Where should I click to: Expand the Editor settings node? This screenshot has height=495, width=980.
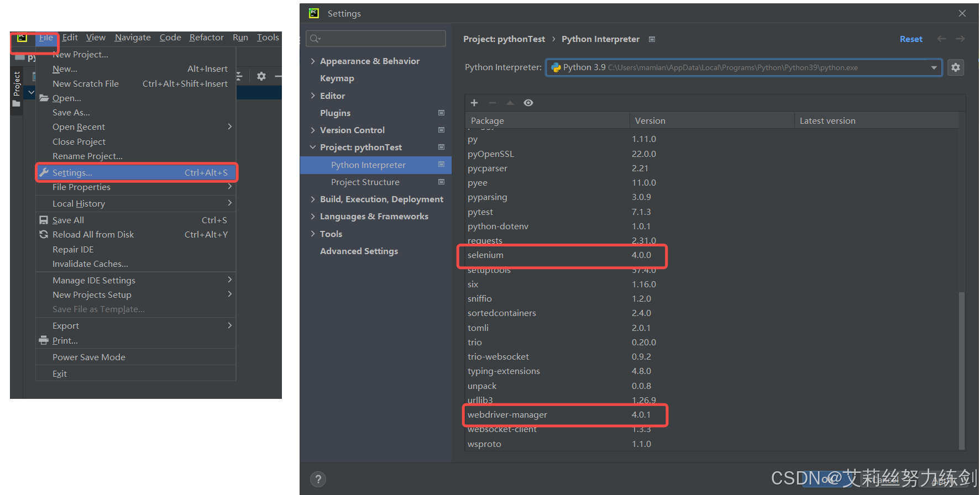point(313,96)
